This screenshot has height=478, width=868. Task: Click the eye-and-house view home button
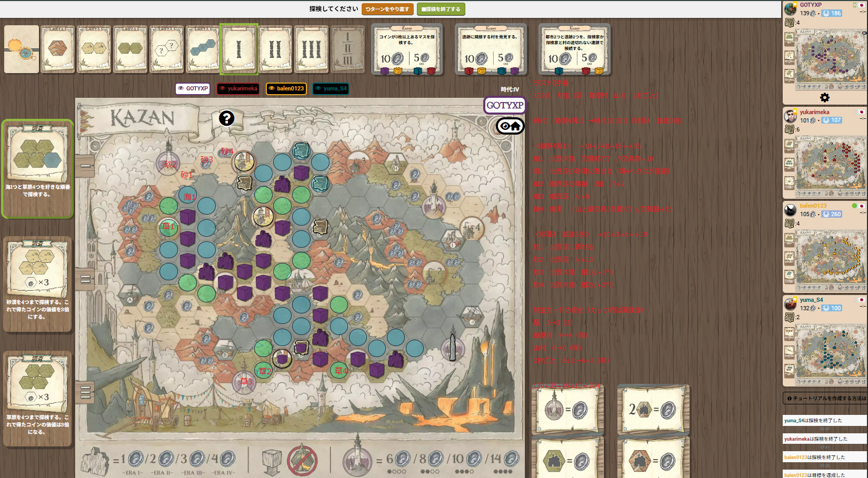pos(510,126)
